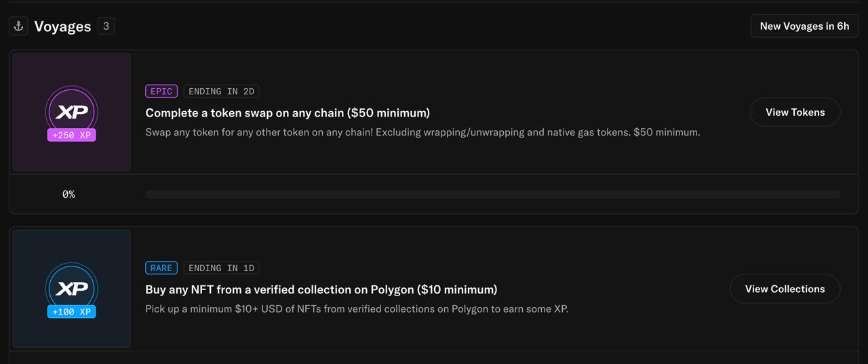868x364 pixels.
Task: Open View Collections for Polygon voyage
Action: tap(785, 289)
